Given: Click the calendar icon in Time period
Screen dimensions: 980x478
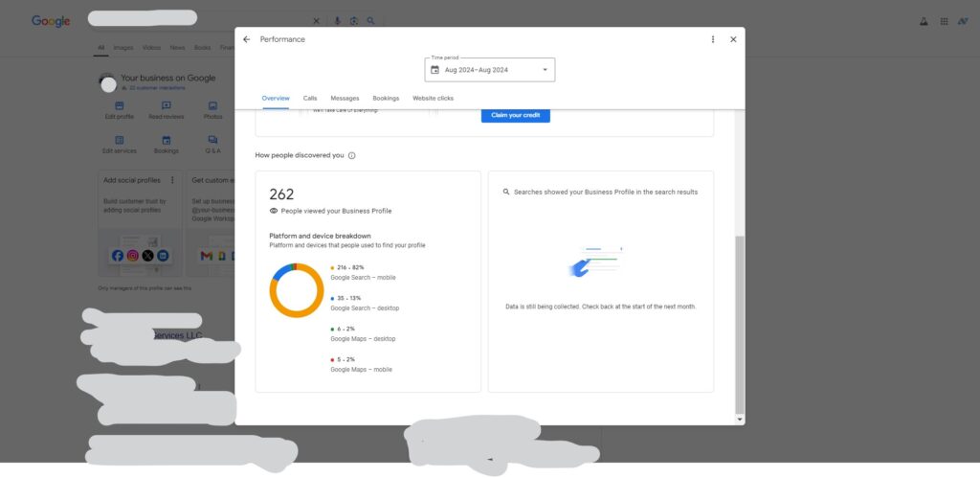Looking at the screenshot, I should pos(435,70).
